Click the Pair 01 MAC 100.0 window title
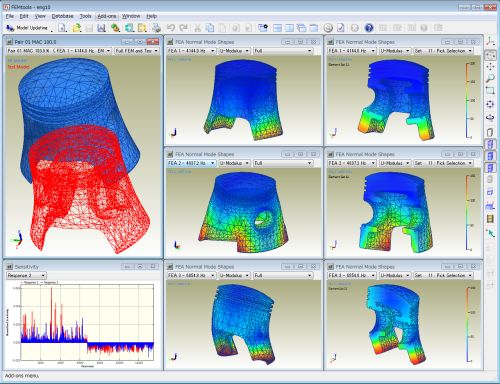This screenshot has height=384, width=500. 35,42
